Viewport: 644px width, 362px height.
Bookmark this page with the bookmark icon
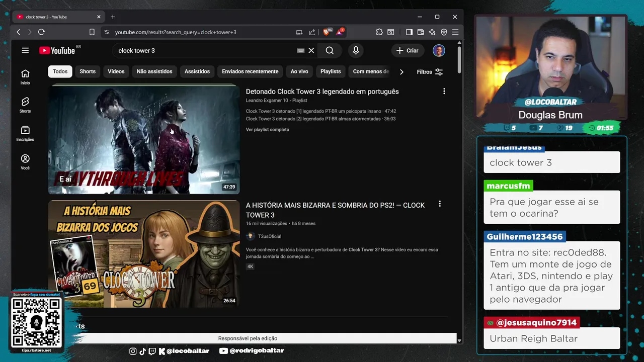tap(92, 32)
